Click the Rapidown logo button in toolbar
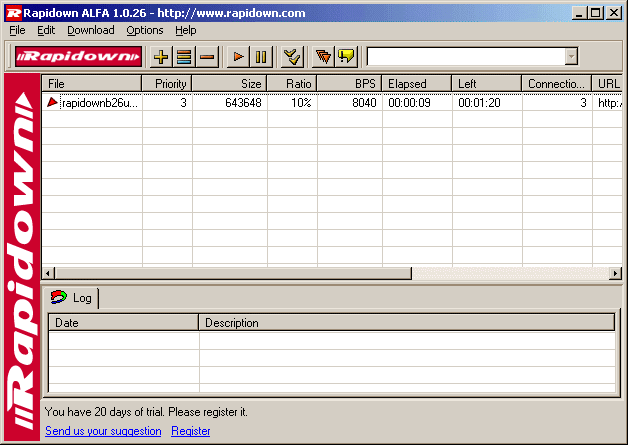This screenshot has width=628, height=445. click(x=78, y=56)
